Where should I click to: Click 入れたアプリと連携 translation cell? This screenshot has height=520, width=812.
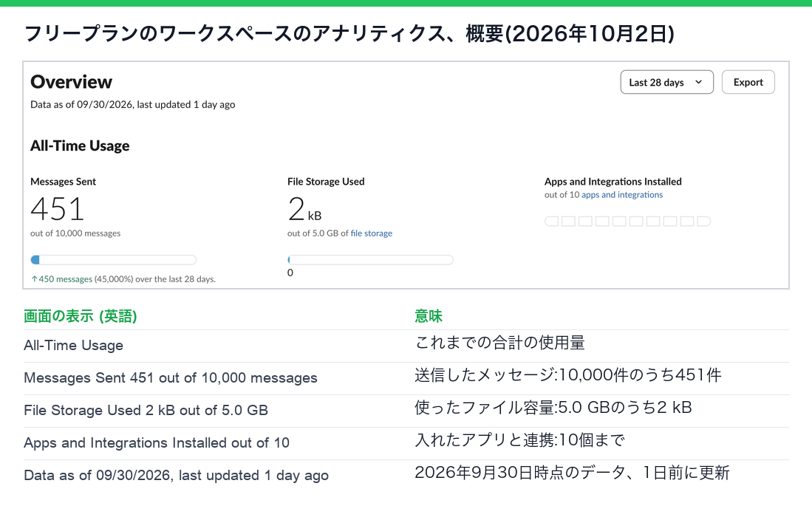pos(519,440)
